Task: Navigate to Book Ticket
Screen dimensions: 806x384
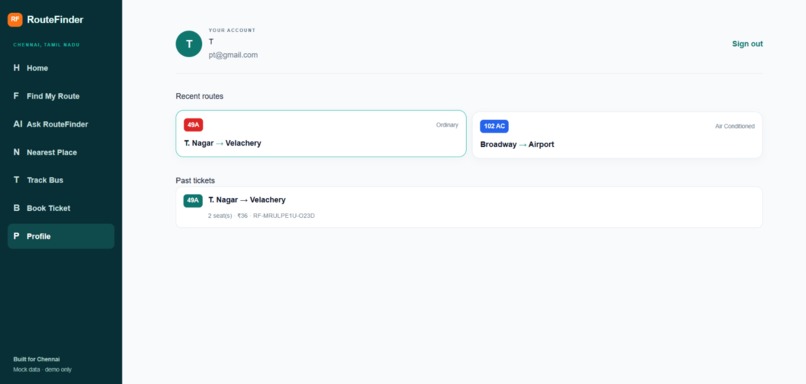Action: tap(61, 208)
